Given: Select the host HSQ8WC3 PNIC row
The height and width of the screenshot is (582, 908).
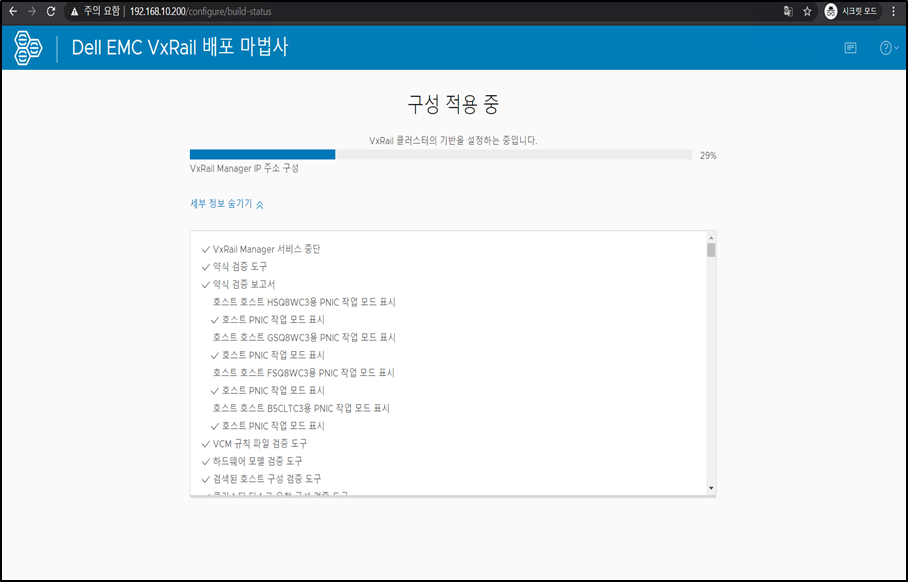Looking at the screenshot, I should [304, 302].
